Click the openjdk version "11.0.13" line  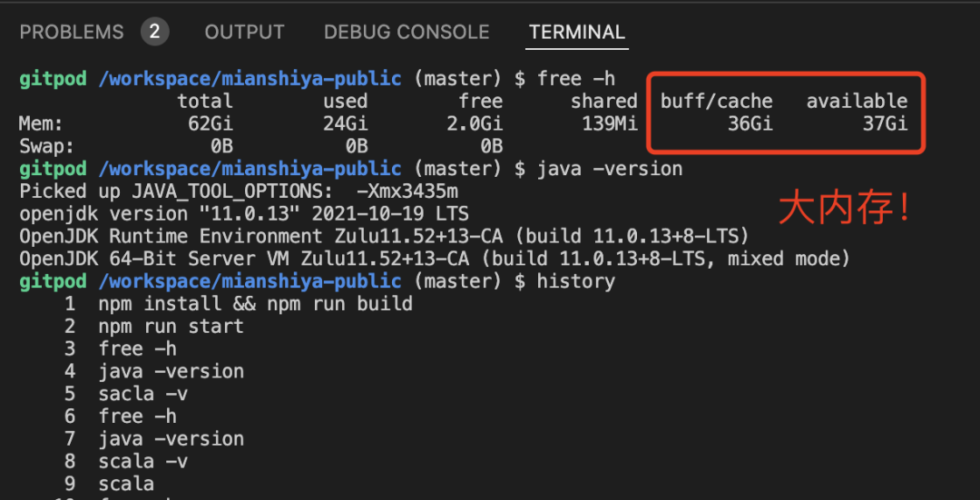(243, 214)
